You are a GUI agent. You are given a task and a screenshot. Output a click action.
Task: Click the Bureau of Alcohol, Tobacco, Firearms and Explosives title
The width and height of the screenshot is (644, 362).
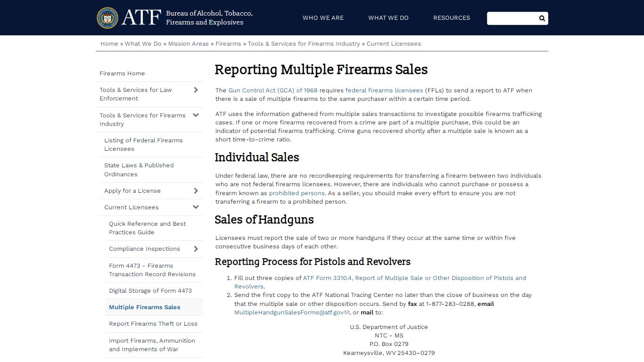(x=209, y=18)
